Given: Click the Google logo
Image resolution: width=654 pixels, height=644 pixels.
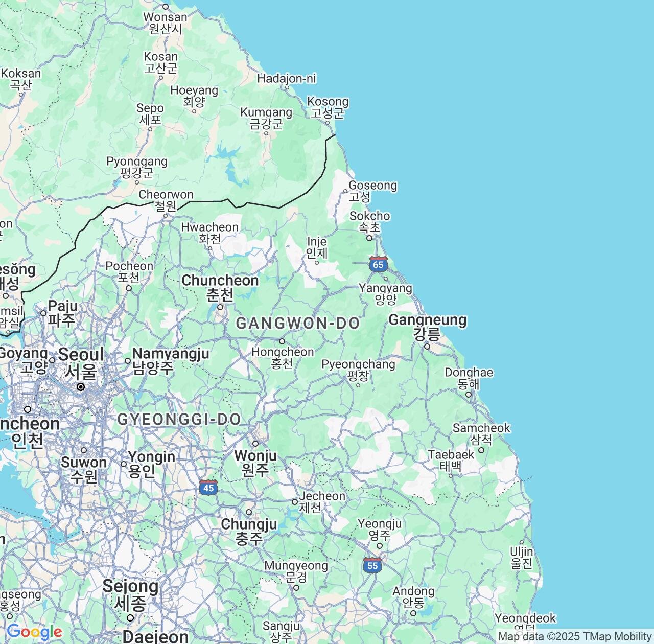Looking at the screenshot, I should [x=34, y=632].
